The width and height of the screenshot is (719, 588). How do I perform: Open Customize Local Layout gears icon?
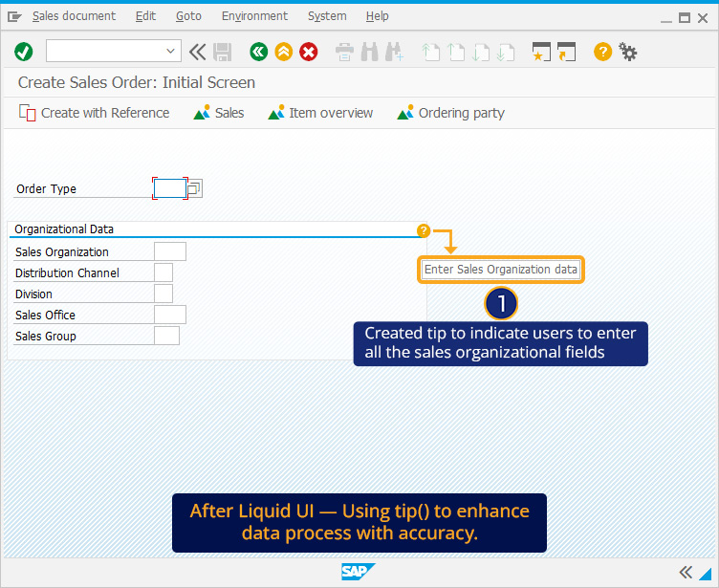click(628, 52)
